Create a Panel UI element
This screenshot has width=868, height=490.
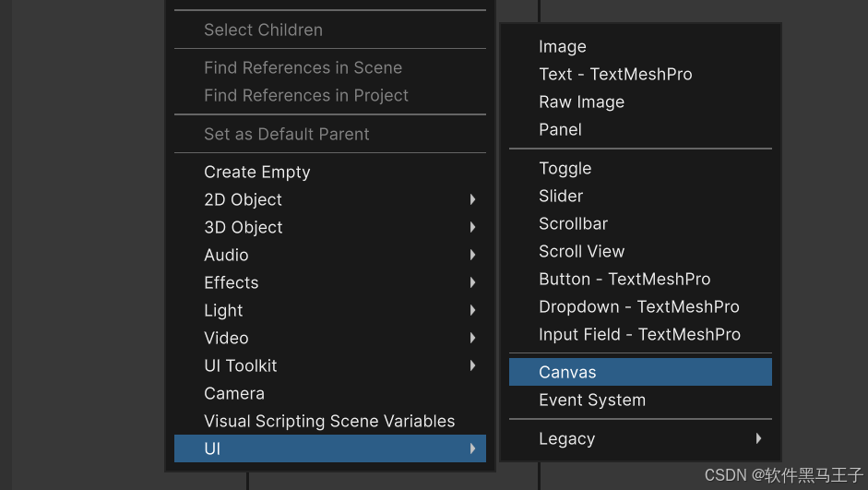click(560, 129)
